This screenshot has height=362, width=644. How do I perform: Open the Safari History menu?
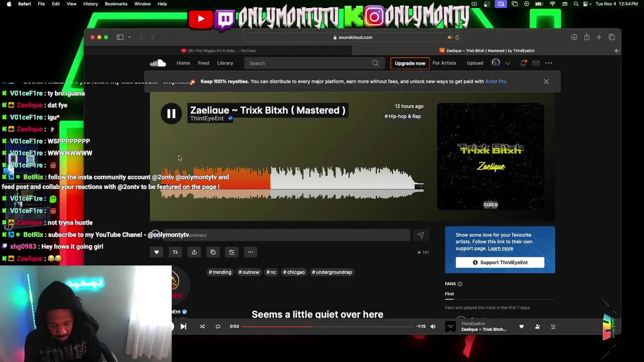tap(91, 4)
